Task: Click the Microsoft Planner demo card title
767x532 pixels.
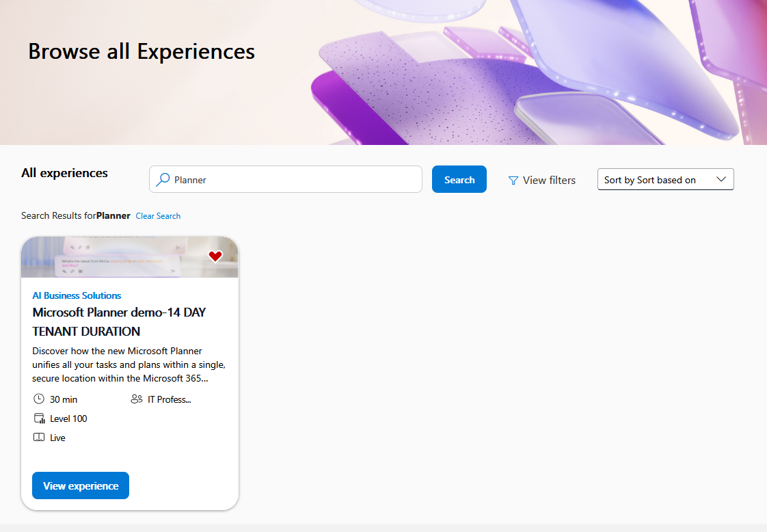Action: click(119, 321)
